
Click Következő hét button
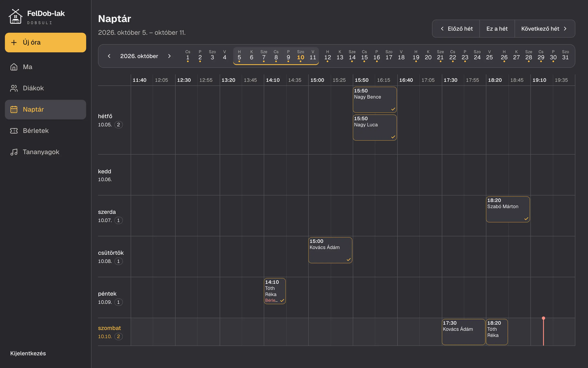545,29
